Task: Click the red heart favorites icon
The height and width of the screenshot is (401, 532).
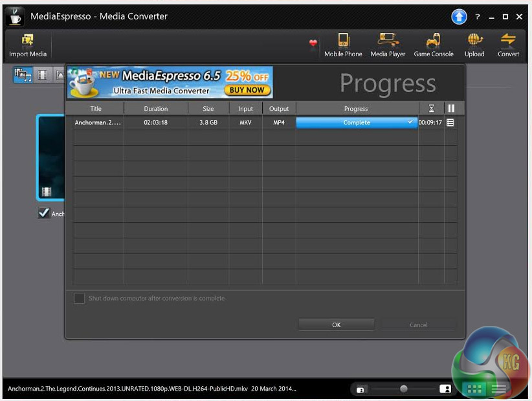Action: pos(313,43)
